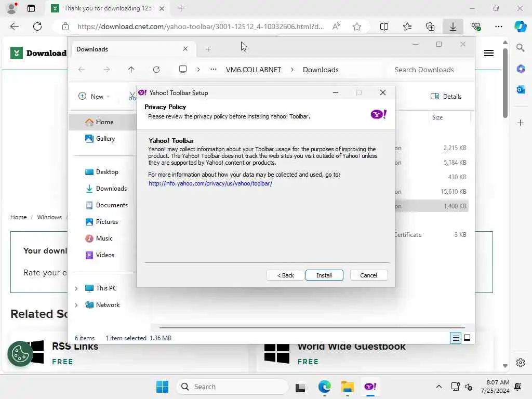The height and width of the screenshot is (399, 532).
Task: Add a new tab in Edge
Action: coord(181,8)
